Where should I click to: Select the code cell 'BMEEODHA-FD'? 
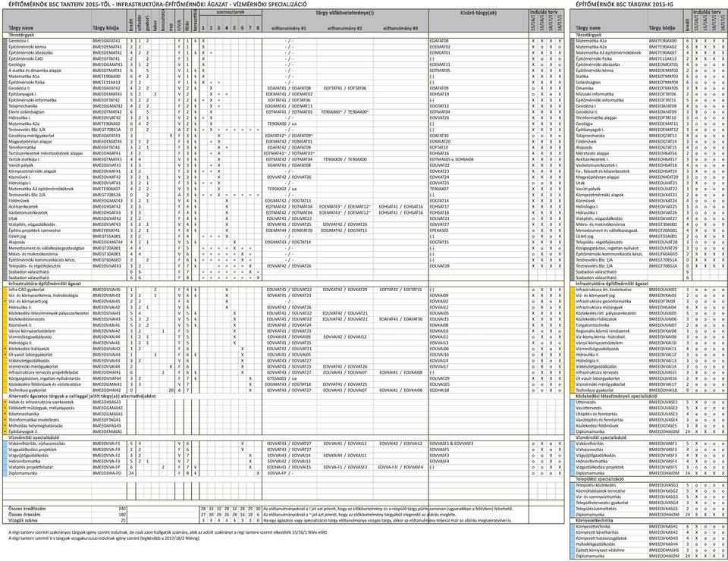[107, 473]
